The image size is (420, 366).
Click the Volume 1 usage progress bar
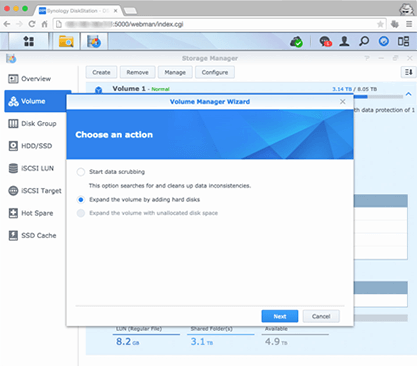[x=378, y=97]
